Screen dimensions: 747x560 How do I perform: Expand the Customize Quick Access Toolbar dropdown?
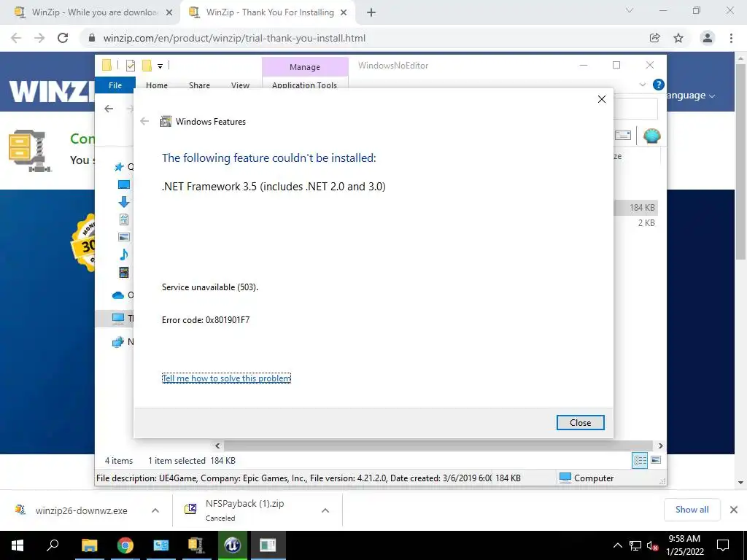point(160,66)
